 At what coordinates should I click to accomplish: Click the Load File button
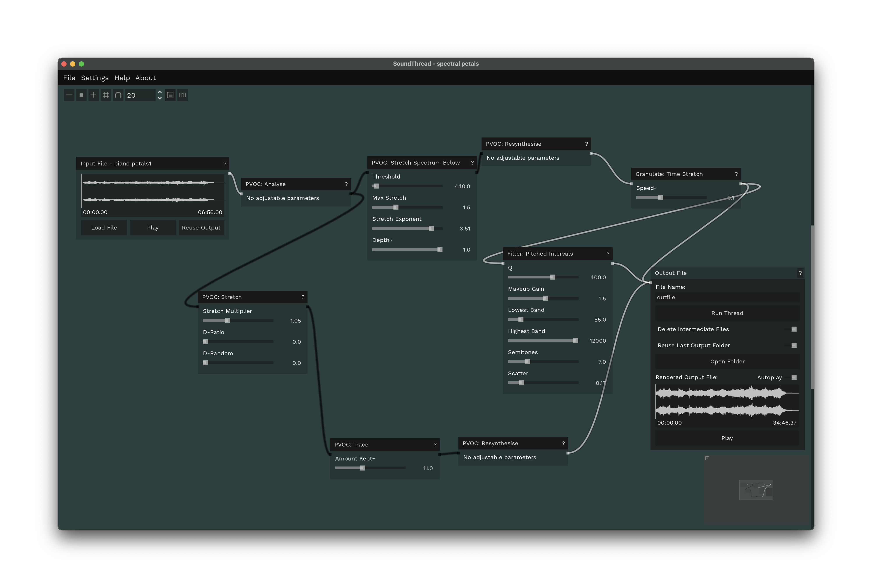pos(104,228)
